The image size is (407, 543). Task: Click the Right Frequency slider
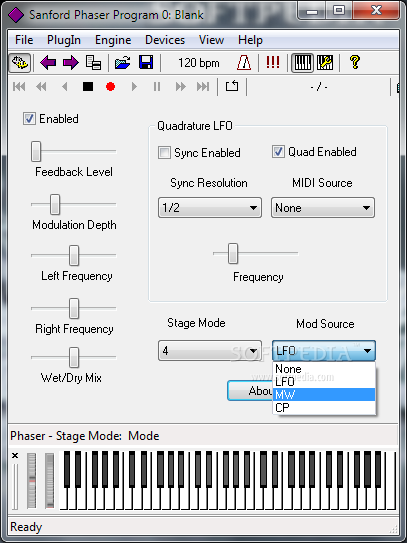pyautogui.click(x=73, y=308)
